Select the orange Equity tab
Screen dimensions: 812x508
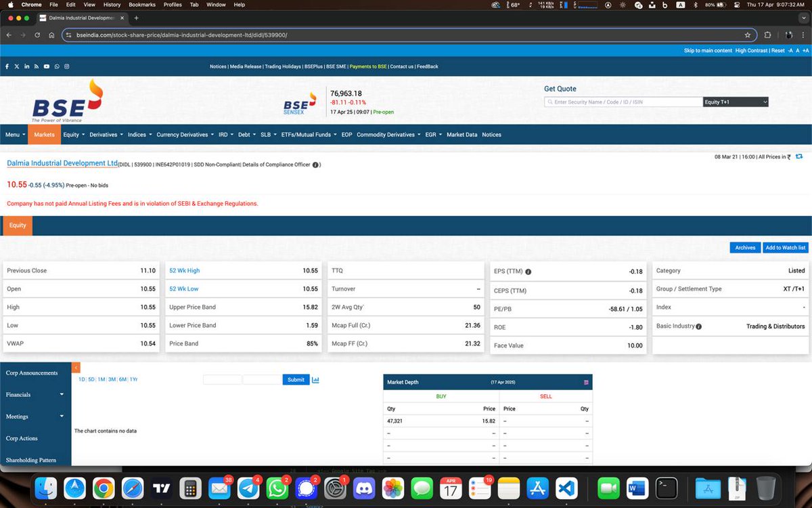pyautogui.click(x=18, y=226)
